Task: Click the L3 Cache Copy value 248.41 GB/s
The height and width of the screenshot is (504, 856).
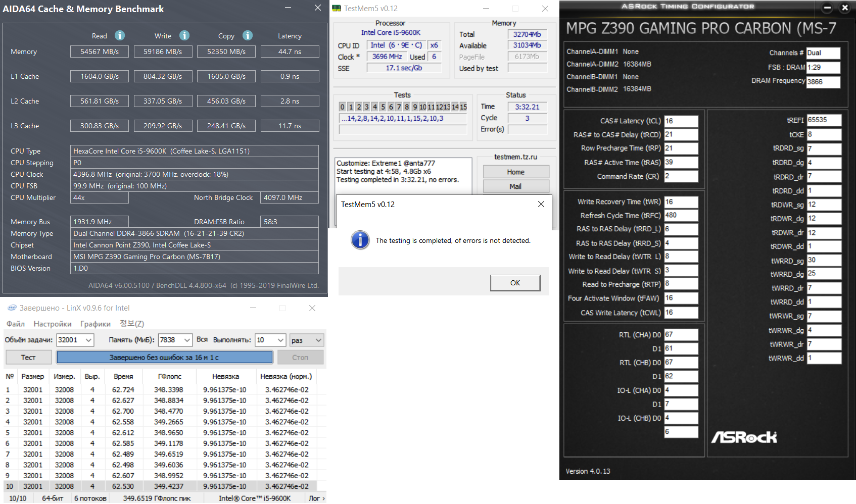Action: tap(226, 126)
